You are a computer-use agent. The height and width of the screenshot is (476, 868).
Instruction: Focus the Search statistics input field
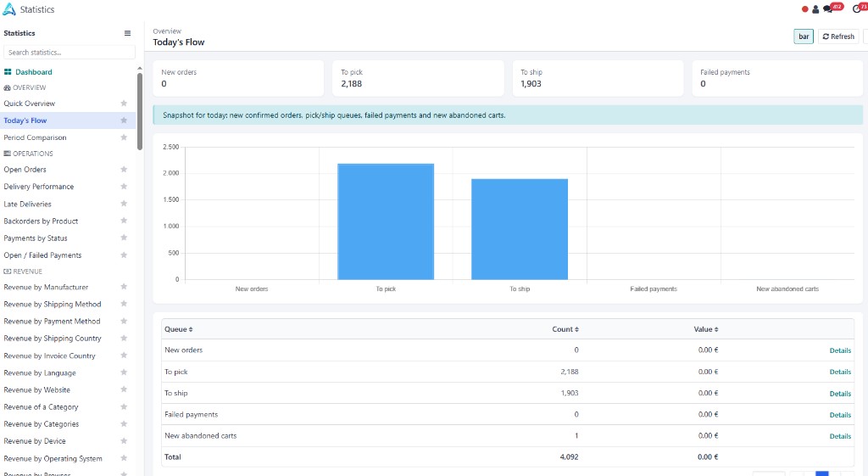click(70, 52)
